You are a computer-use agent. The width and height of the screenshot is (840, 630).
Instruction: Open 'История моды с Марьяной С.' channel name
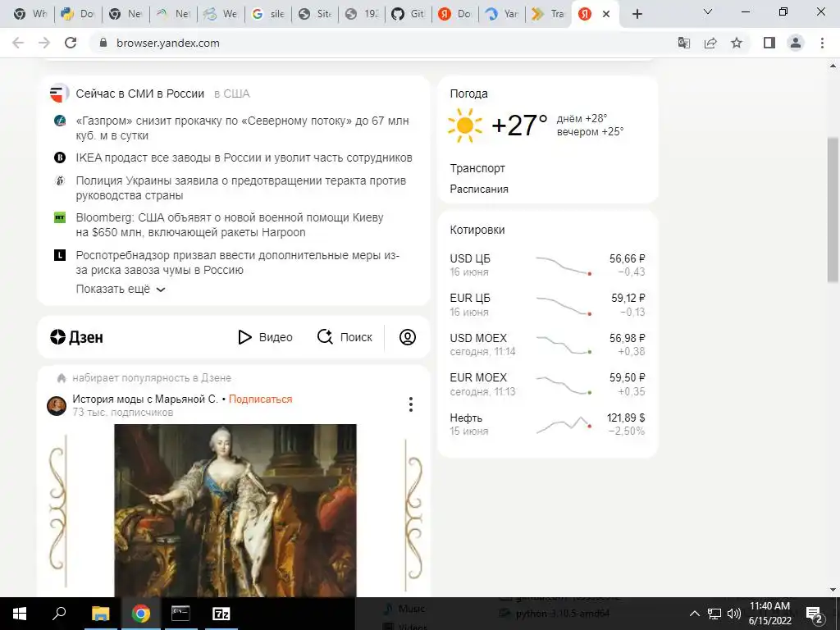145,399
